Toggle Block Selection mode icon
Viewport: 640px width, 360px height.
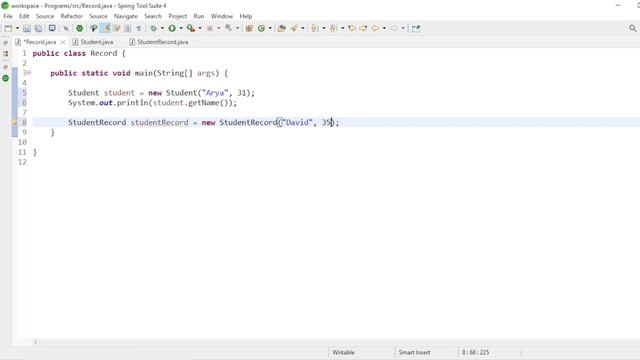click(128, 28)
